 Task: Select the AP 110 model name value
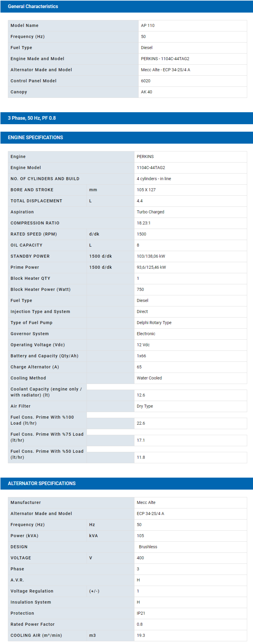[148, 26]
